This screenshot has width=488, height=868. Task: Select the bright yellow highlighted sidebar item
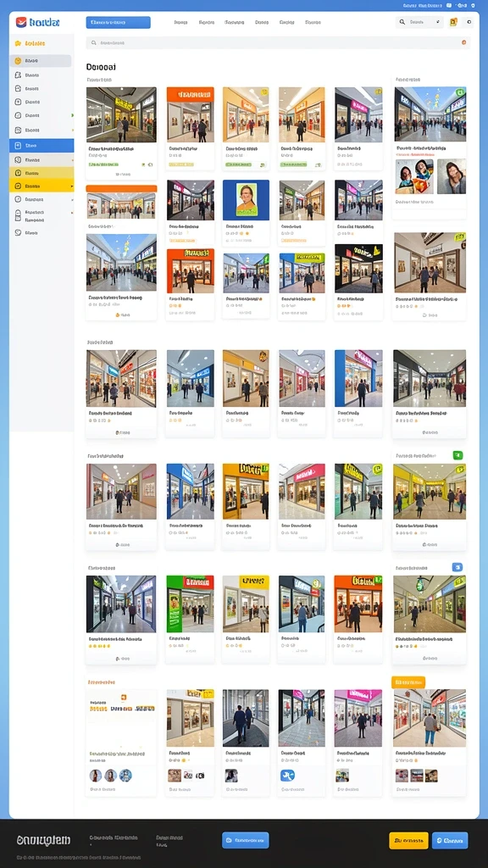[42, 186]
